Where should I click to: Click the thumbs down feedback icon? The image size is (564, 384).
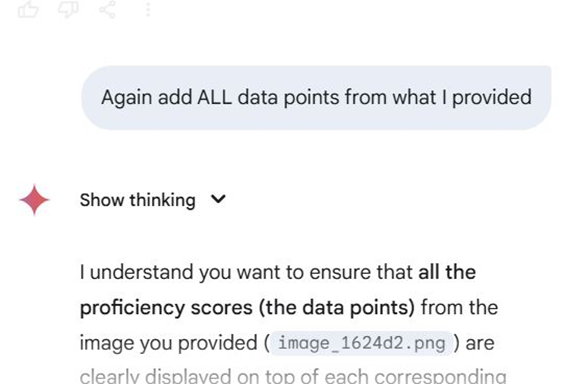68,9
